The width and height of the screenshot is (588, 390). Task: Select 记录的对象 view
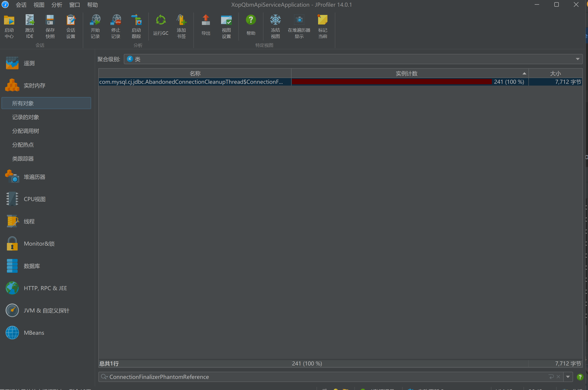pos(26,117)
